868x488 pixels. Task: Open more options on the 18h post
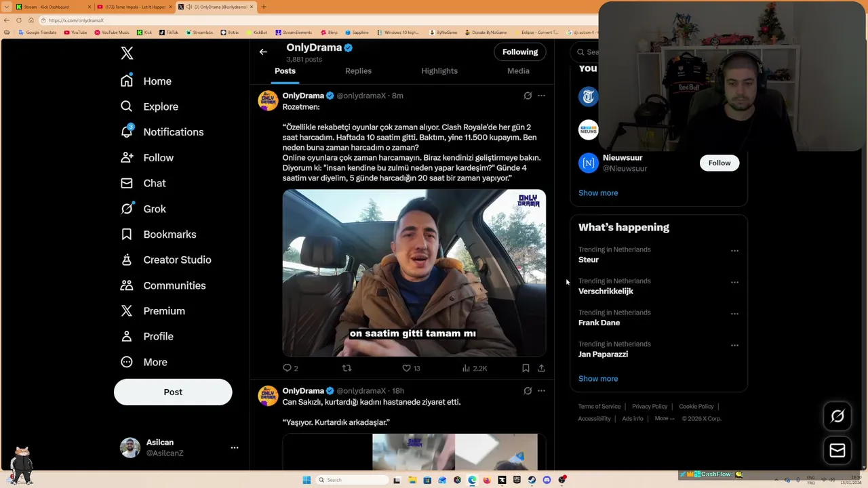point(541,391)
